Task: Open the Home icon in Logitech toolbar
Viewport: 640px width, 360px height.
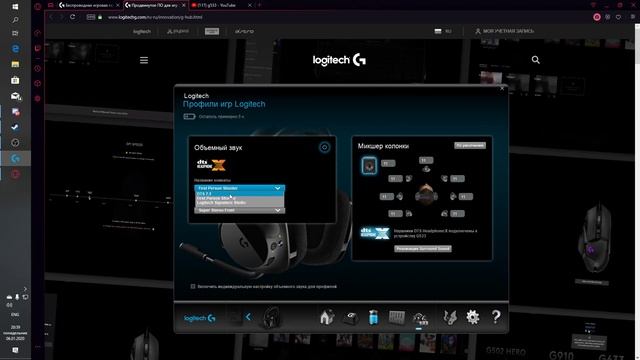Action: click(327, 317)
